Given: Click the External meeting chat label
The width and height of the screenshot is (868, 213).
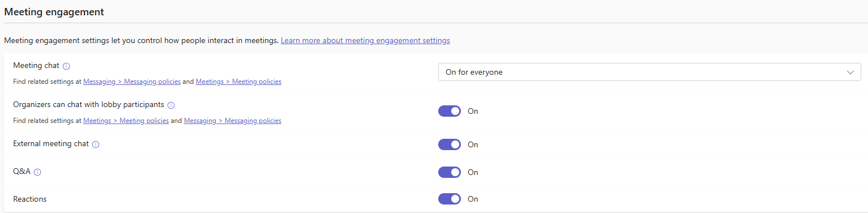Looking at the screenshot, I should 51,144.
